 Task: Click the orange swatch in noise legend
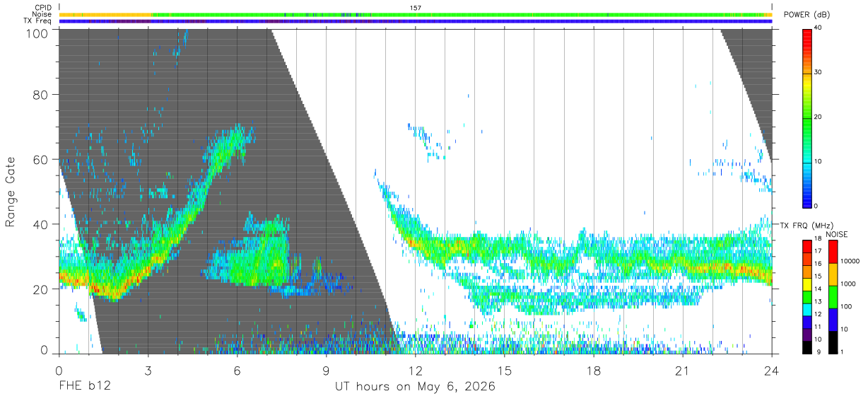click(831, 274)
